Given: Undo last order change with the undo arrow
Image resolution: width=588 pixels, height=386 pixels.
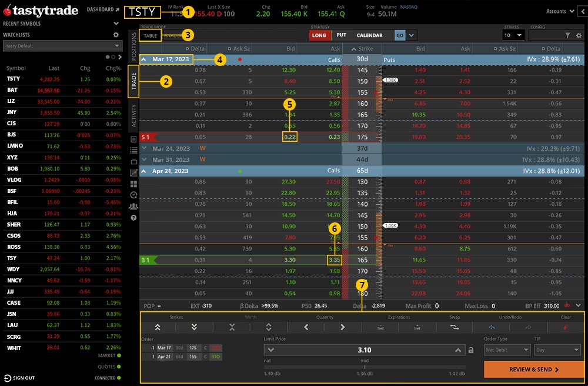Looking at the screenshot, I should pyautogui.click(x=492, y=327).
